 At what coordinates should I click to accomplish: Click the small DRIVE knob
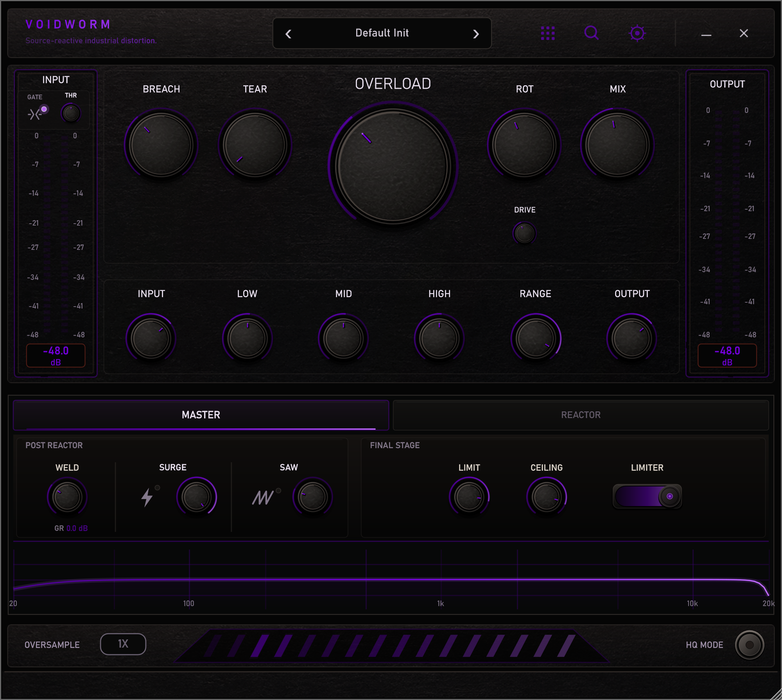[x=524, y=233]
